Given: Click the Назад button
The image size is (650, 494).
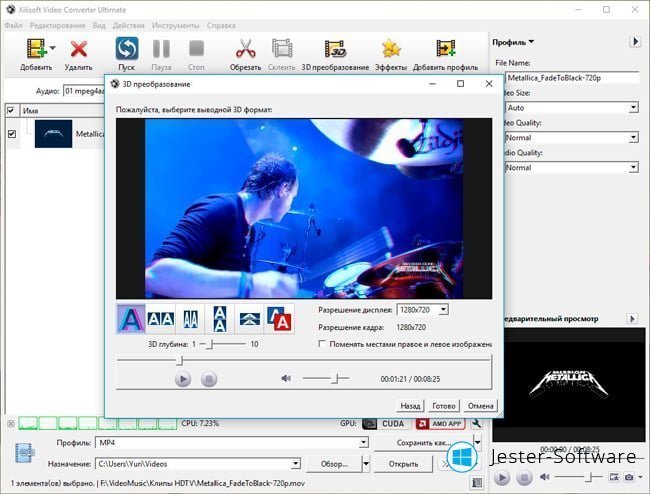Looking at the screenshot, I should pos(410,406).
